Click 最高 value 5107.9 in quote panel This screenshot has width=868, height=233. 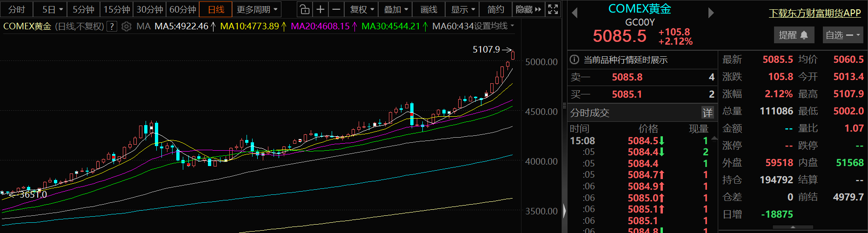848,94
